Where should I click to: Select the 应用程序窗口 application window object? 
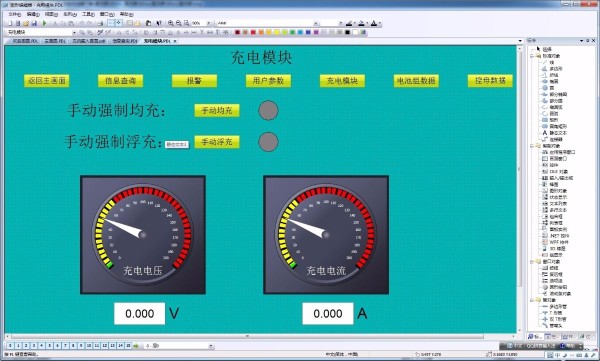click(558, 152)
